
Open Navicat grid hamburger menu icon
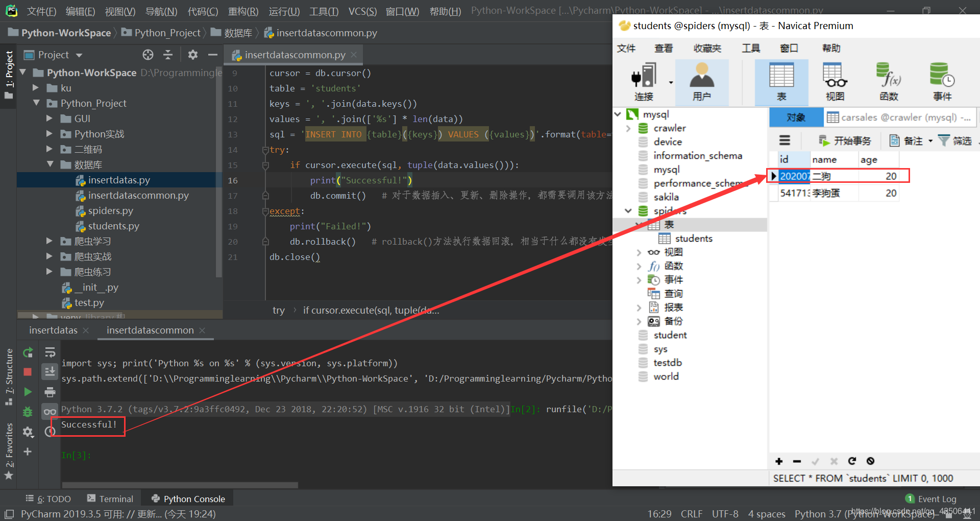point(785,140)
